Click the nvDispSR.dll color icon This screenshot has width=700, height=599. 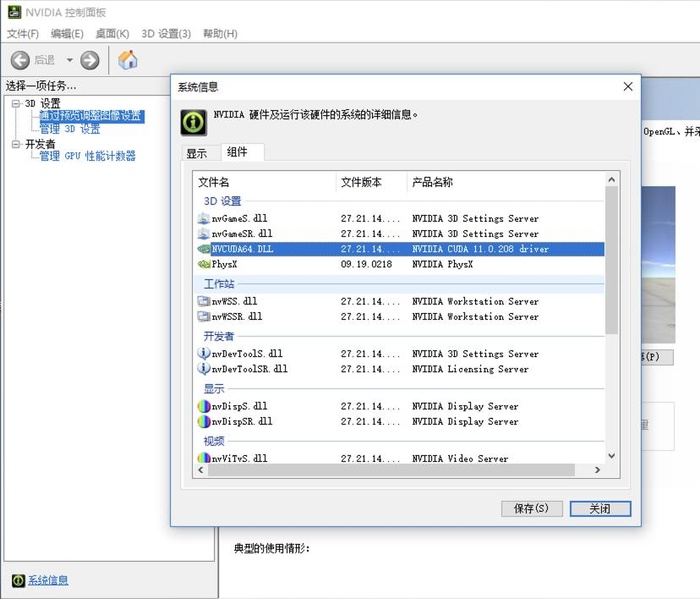[x=204, y=421]
